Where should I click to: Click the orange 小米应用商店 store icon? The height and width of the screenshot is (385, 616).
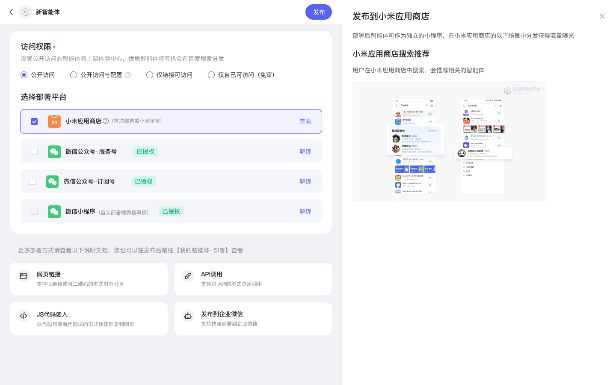click(54, 121)
